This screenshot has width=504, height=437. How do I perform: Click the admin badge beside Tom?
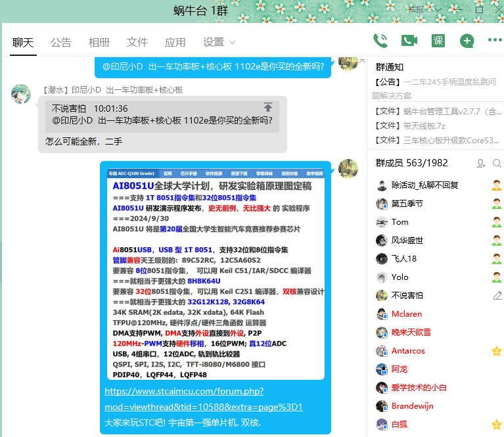pos(497,222)
